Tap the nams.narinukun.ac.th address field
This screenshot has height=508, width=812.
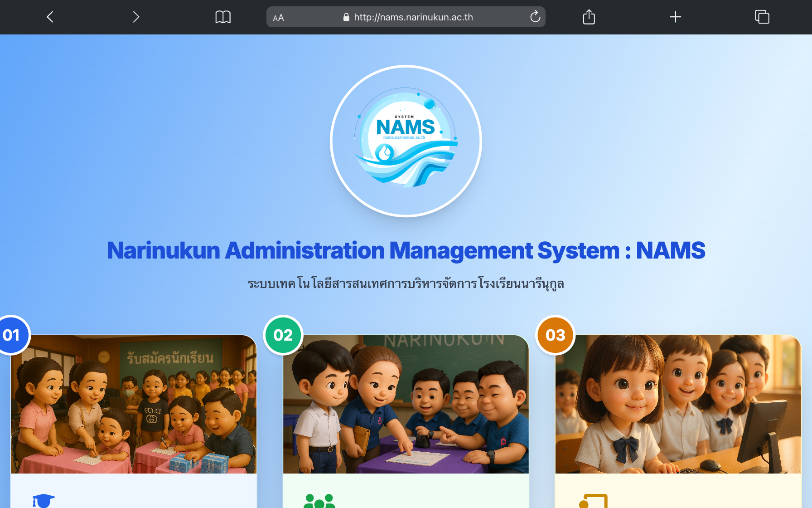coord(413,17)
